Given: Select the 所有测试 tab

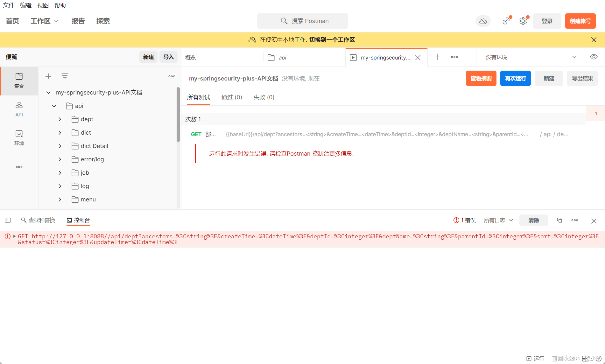Looking at the screenshot, I should [x=199, y=97].
